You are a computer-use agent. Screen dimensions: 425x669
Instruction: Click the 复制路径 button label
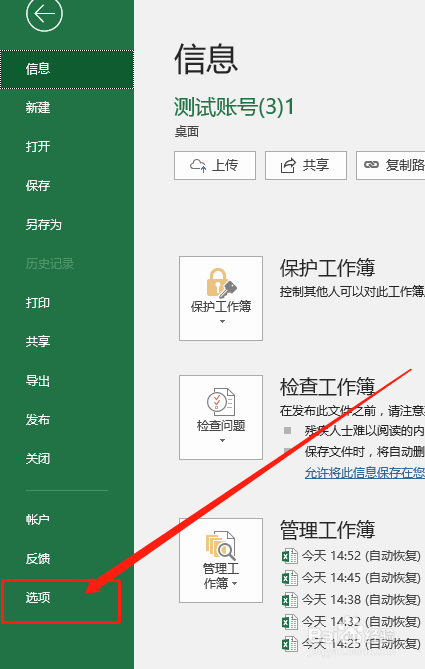coord(405,165)
